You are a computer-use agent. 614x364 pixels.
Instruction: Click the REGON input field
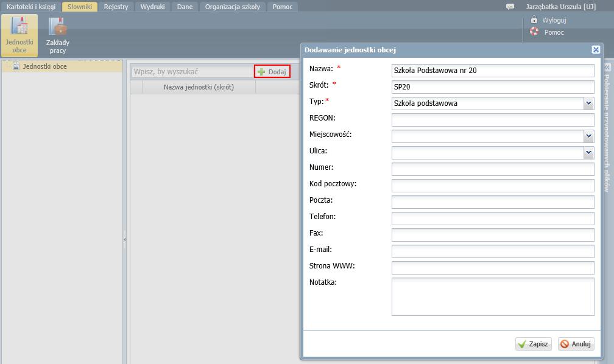493,120
